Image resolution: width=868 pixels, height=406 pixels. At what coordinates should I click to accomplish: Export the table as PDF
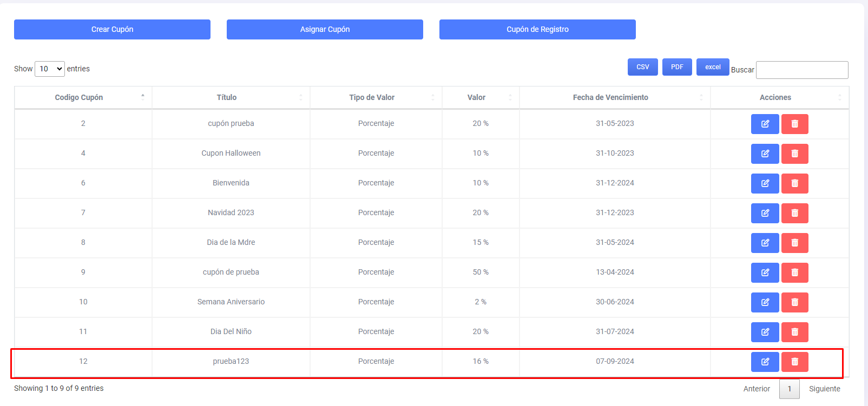pyautogui.click(x=677, y=67)
